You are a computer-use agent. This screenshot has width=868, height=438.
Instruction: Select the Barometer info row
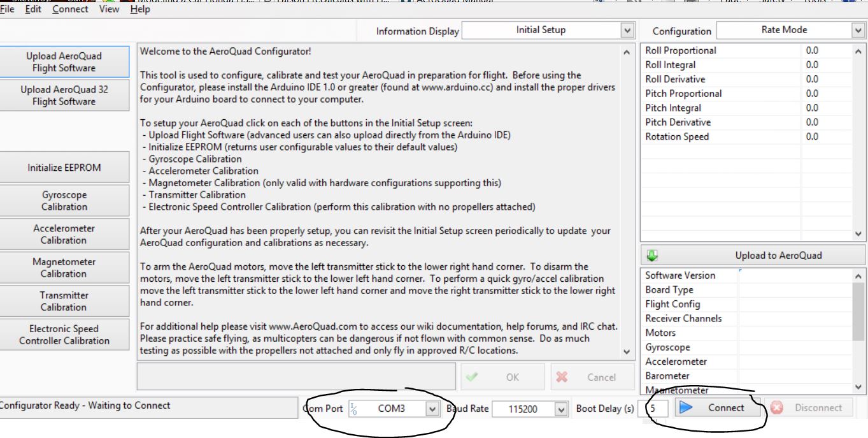click(746, 376)
